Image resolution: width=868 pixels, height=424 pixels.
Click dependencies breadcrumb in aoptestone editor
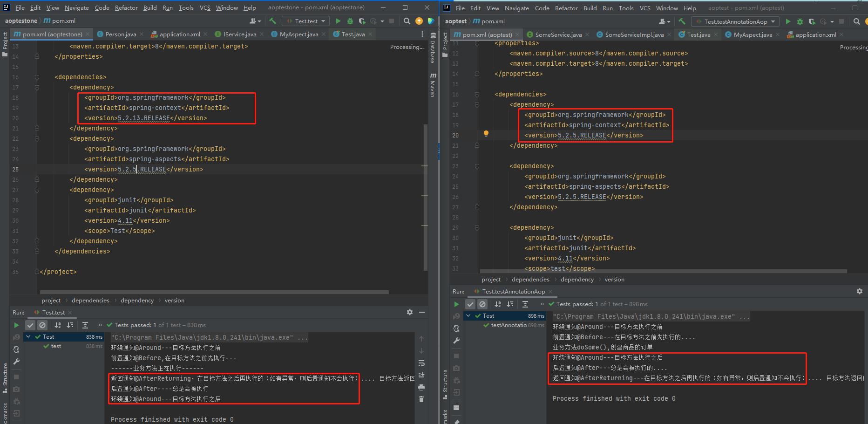pos(90,301)
